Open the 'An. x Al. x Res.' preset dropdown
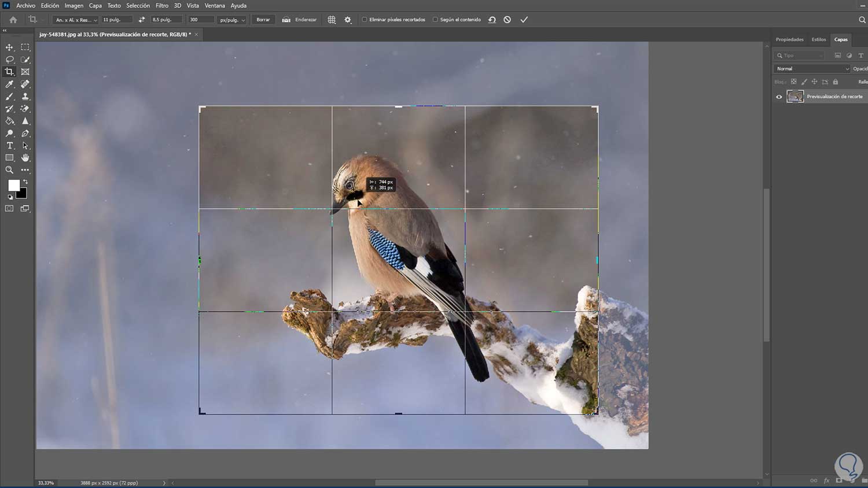 click(x=76, y=20)
